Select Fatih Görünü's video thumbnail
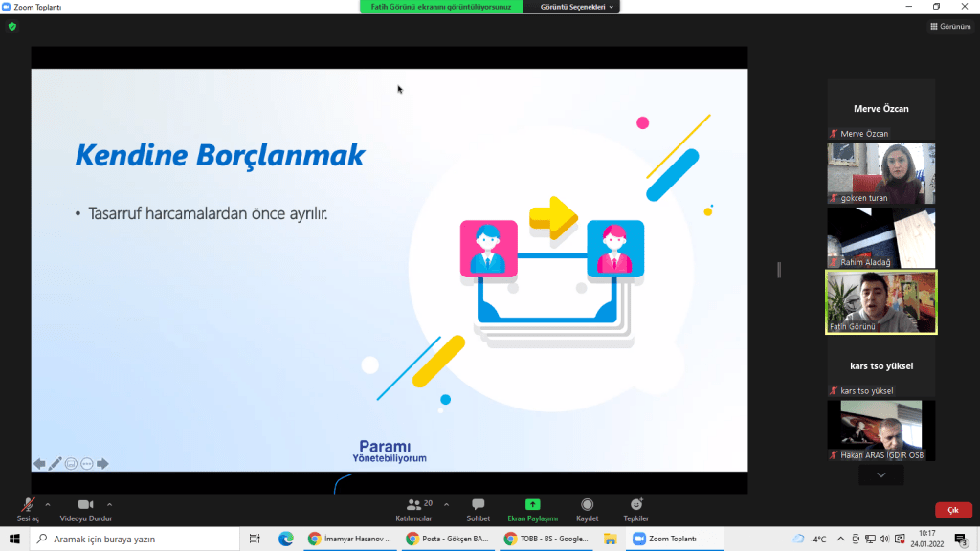The height and width of the screenshot is (551, 980). pos(880,301)
